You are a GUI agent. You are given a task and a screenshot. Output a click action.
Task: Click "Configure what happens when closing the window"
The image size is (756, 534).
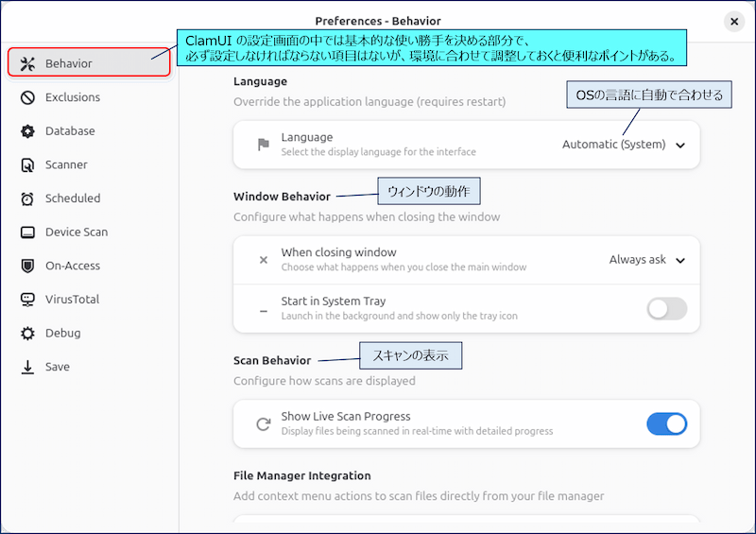(x=367, y=217)
